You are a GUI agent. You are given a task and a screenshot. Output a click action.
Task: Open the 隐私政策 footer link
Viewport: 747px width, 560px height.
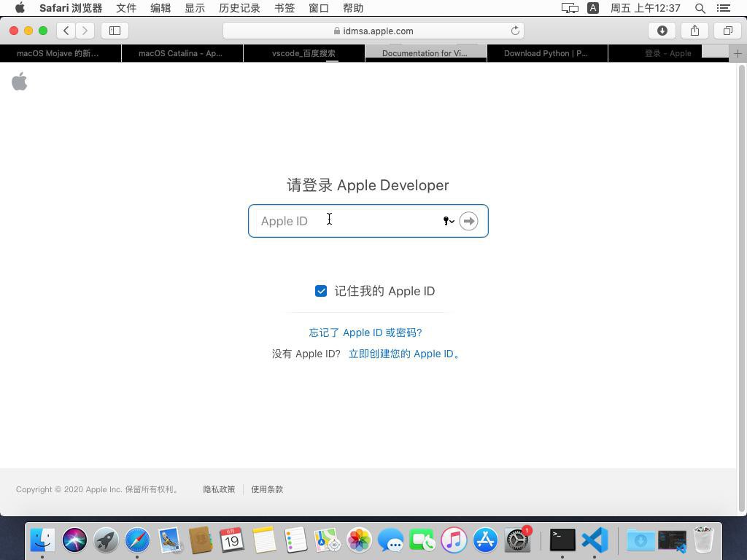[219, 489]
